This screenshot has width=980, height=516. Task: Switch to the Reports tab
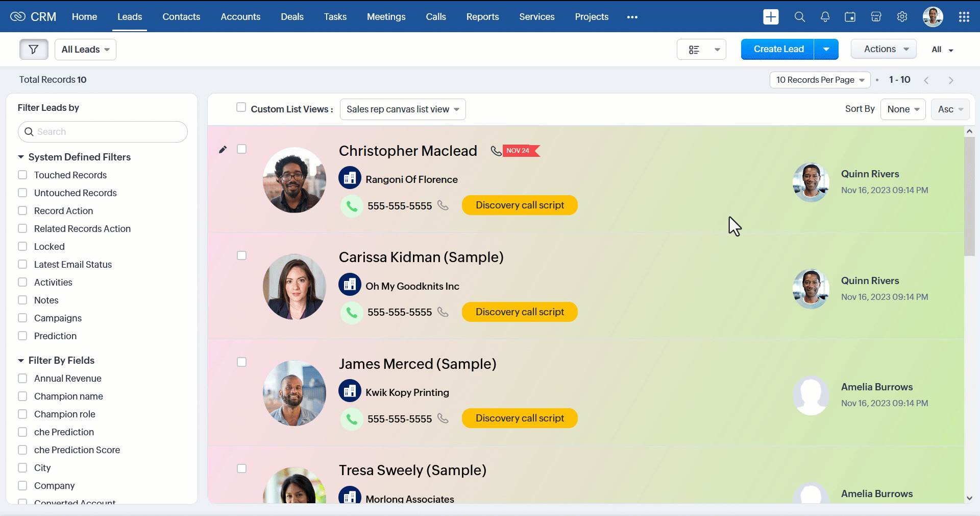[x=482, y=17]
